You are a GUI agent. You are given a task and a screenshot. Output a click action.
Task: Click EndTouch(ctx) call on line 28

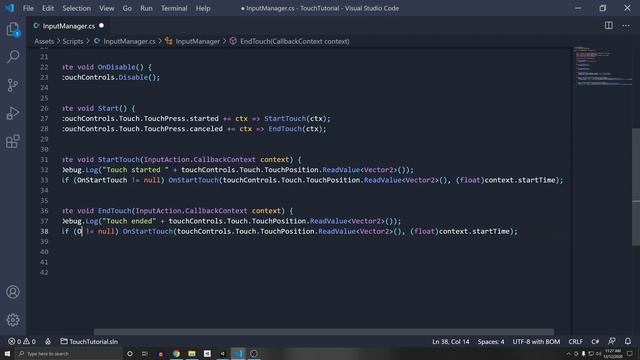(x=295, y=129)
